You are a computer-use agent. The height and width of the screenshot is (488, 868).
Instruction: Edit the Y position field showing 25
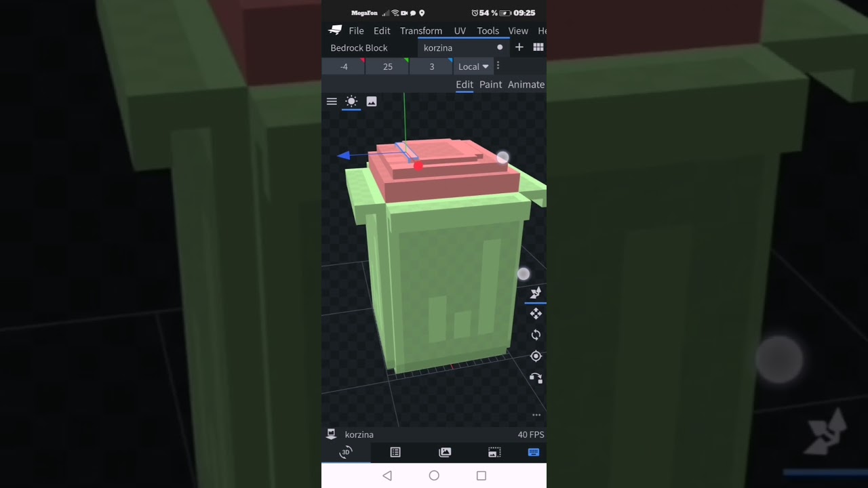pyautogui.click(x=387, y=66)
